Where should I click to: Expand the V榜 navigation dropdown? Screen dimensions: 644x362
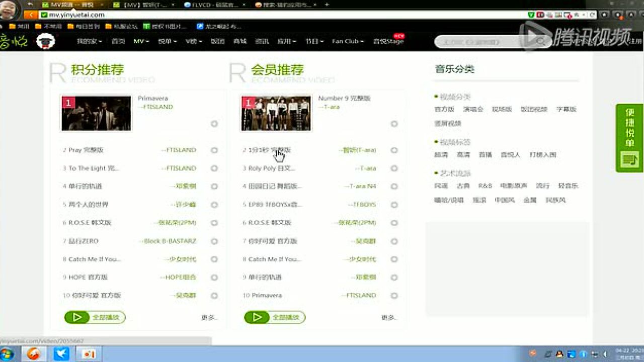pyautogui.click(x=193, y=42)
